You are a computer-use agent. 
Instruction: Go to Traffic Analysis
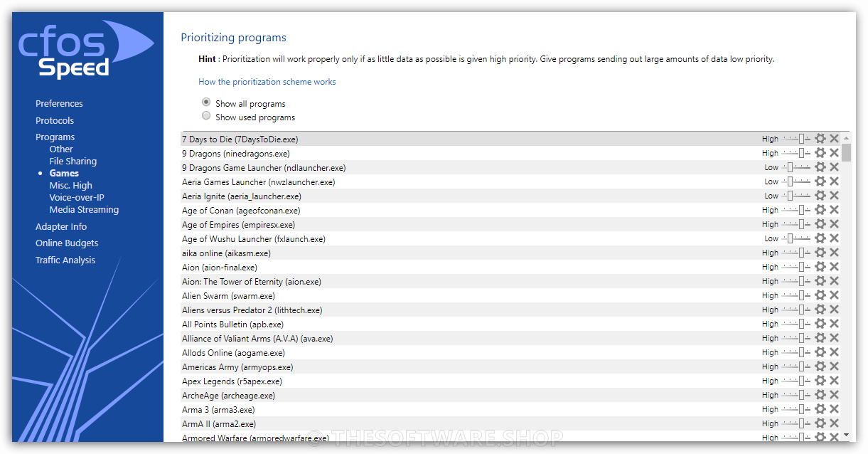click(65, 259)
